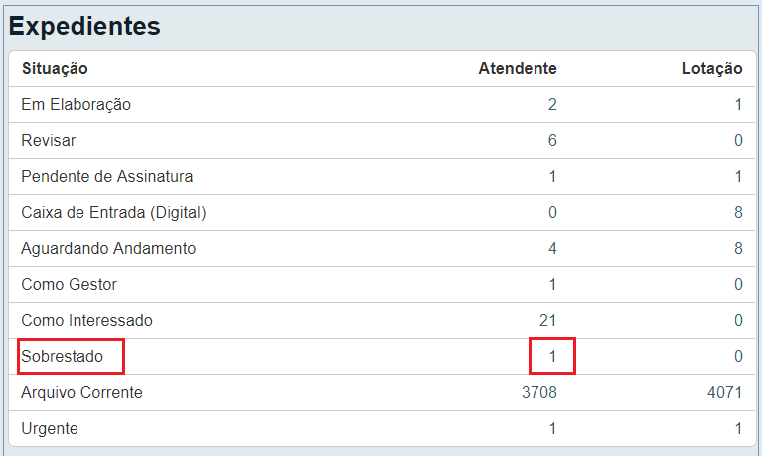Image resolution: width=762 pixels, height=456 pixels.
Task: Open Aguardando Andamento Atendente count 4
Action: (552, 248)
